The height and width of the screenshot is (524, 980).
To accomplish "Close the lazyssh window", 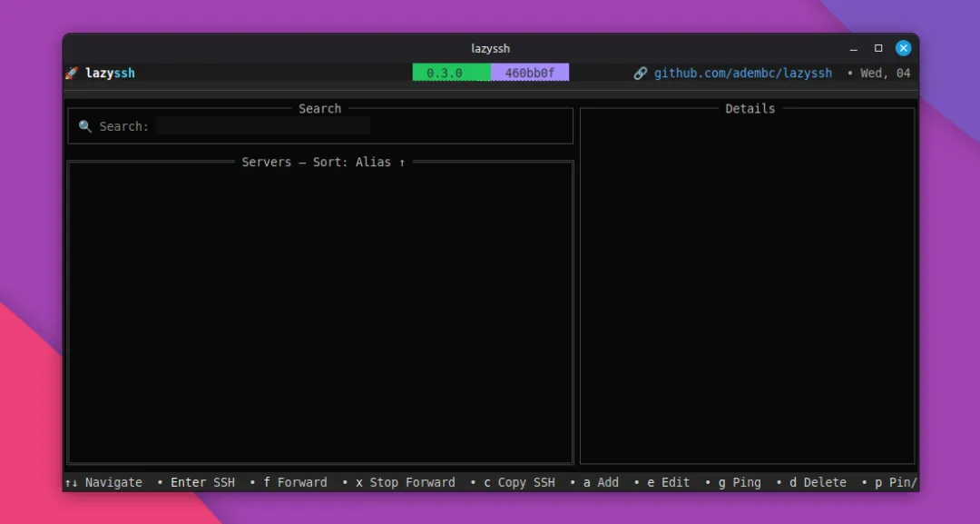I will click(903, 48).
